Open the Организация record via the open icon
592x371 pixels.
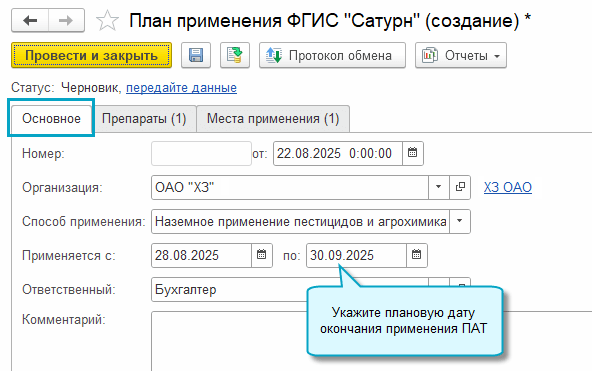tap(460, 187)
